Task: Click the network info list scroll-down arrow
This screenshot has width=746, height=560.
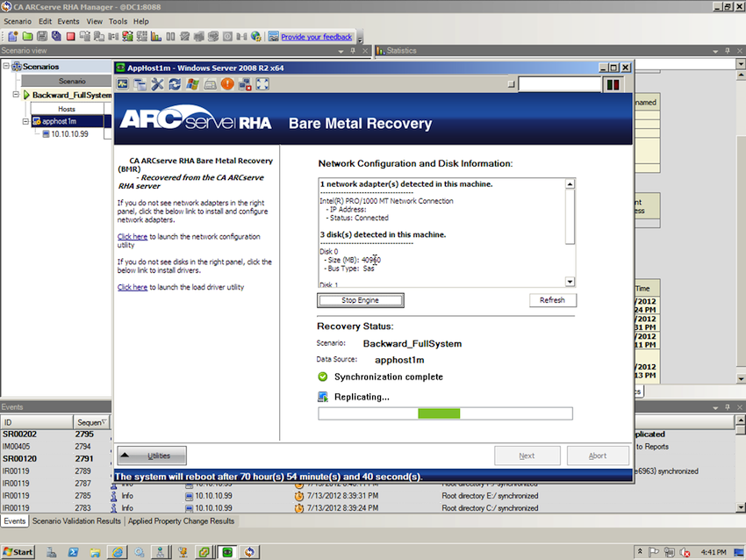Action: click(x=570, y=282)
